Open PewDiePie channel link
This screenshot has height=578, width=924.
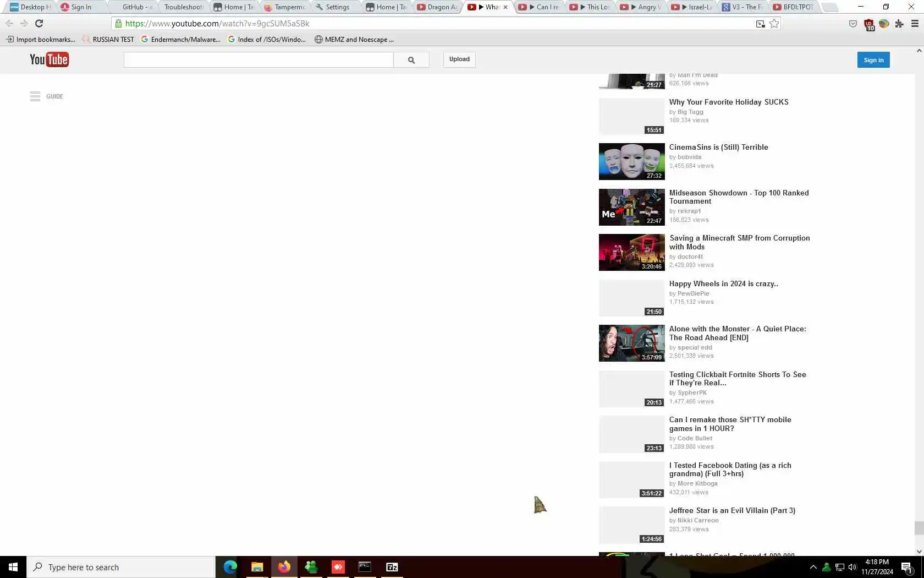(x=693, y=293)
